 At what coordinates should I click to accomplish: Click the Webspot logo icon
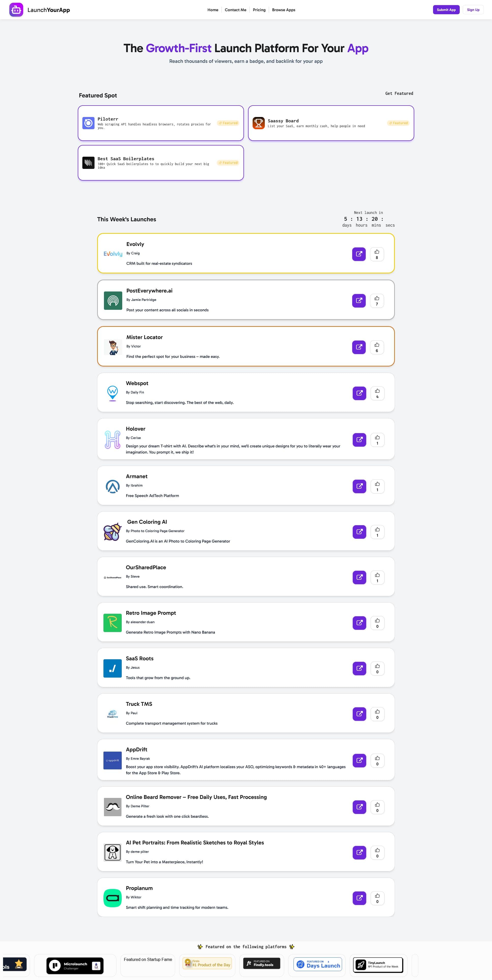pos(112,393)
